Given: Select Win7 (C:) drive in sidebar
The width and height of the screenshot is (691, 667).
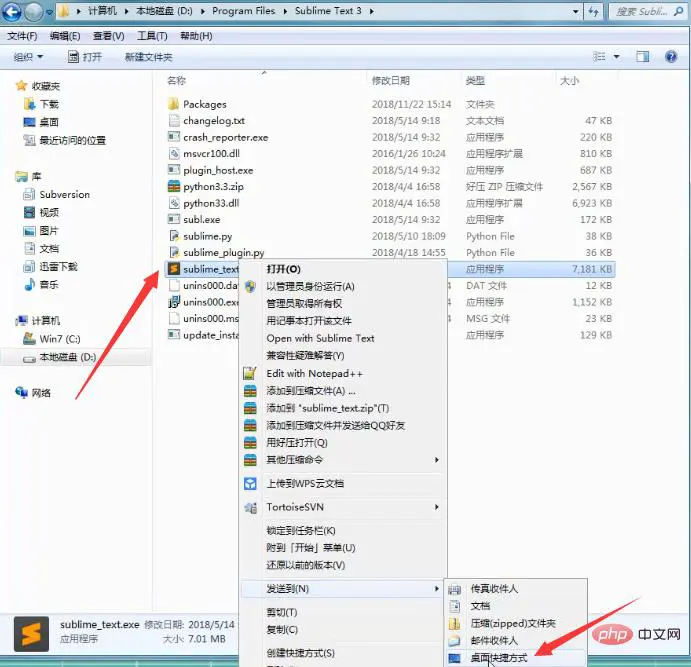Looking at the screenshot, I should 52,339.
